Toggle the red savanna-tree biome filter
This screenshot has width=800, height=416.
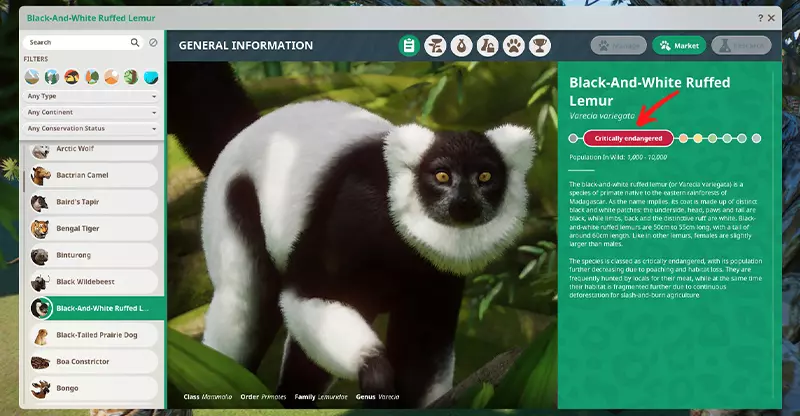[71, 77]
